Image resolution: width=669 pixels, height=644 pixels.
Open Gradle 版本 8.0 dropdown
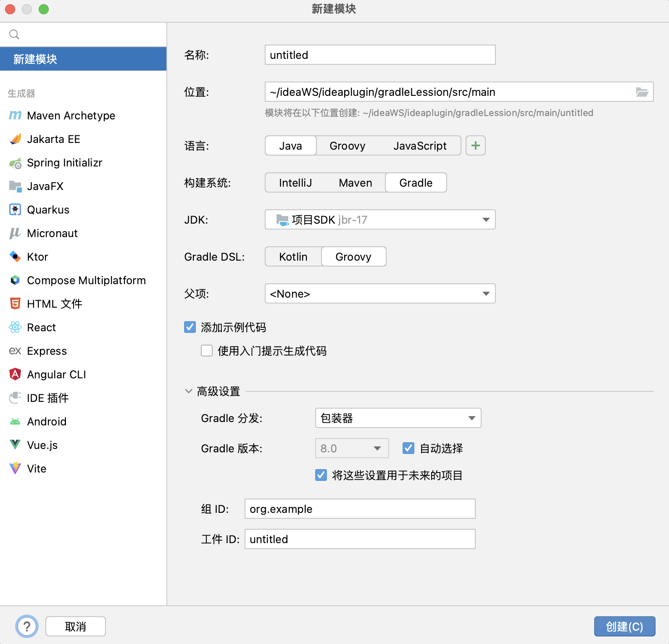[x=352, y=448]
